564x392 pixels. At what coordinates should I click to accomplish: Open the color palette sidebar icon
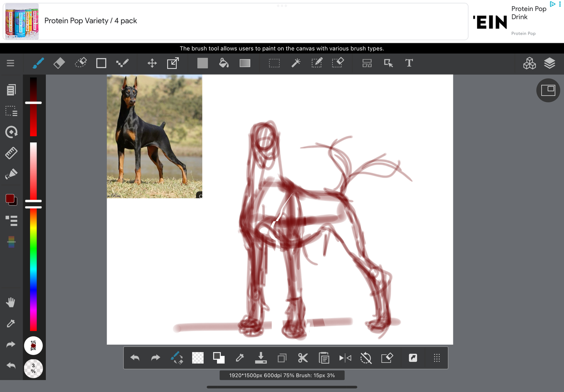11,242
